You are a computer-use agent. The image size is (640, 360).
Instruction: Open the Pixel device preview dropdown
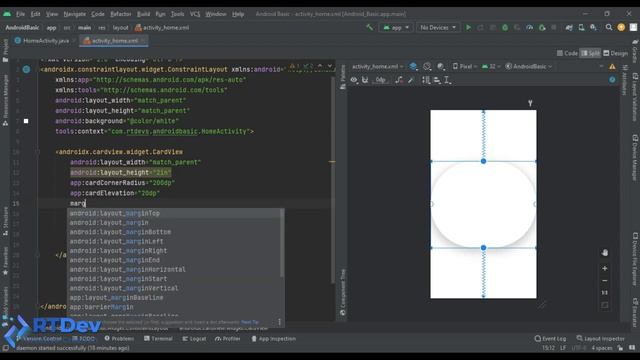[464, 66]
